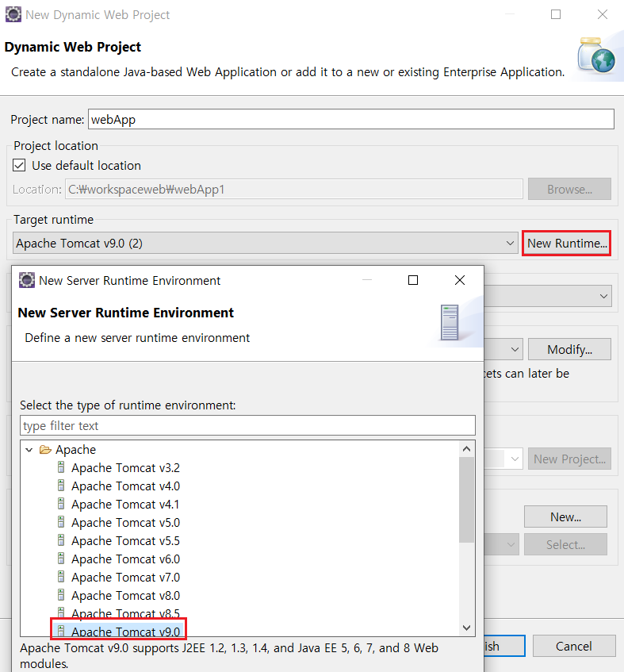This screenshot has width=624, height=672.
Task: Click the Apache Tomcat v8.0 server icon
Action: click(61, 595)
